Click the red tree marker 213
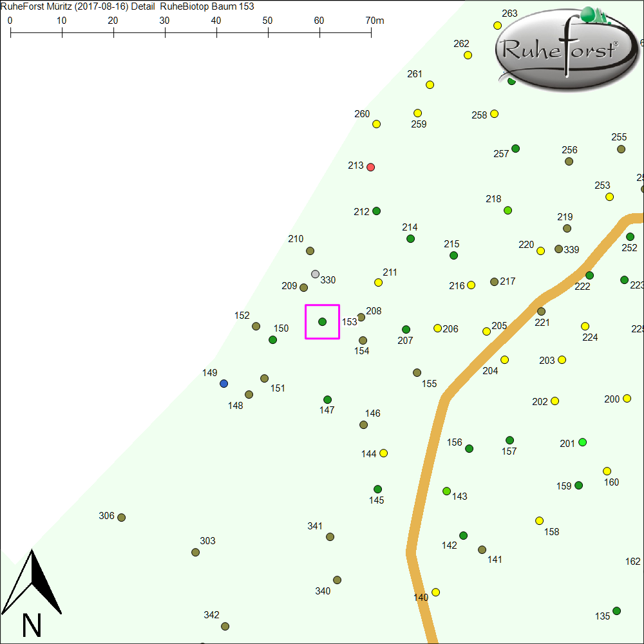Screen dimensions: 644x644 click(370, 167)
